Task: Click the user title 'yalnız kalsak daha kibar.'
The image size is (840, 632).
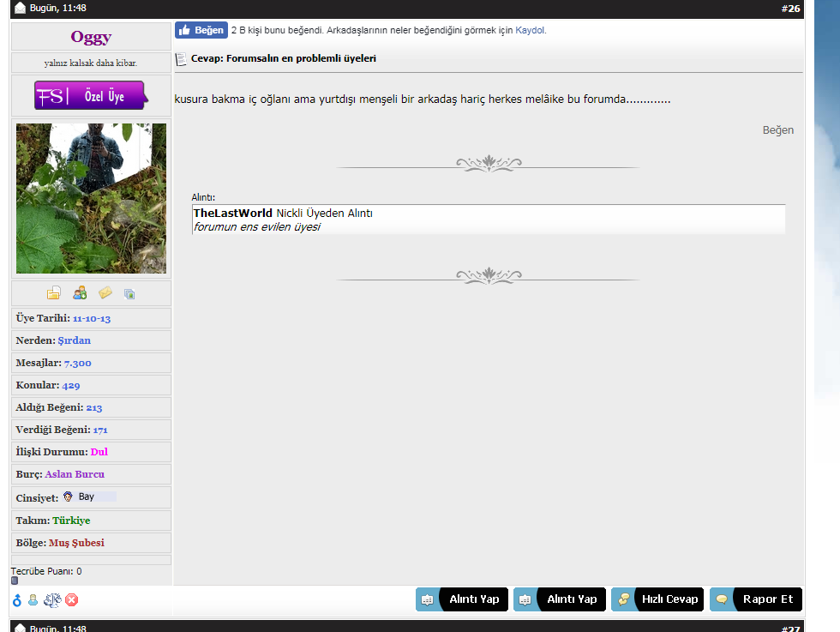Action: point(91,63)
